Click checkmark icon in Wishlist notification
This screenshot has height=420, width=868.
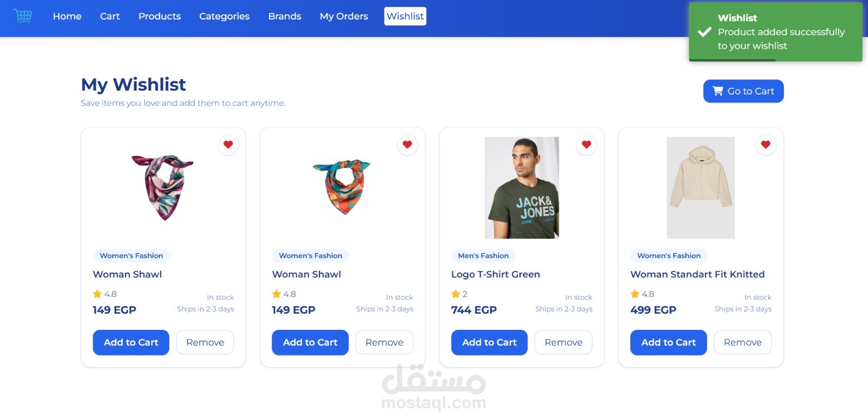click(705, 32)
